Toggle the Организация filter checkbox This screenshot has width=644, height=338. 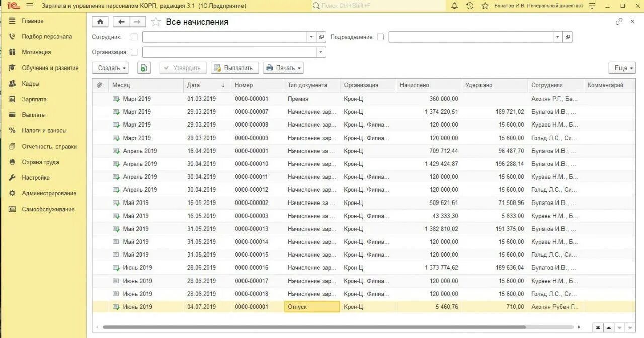(134, 52)
